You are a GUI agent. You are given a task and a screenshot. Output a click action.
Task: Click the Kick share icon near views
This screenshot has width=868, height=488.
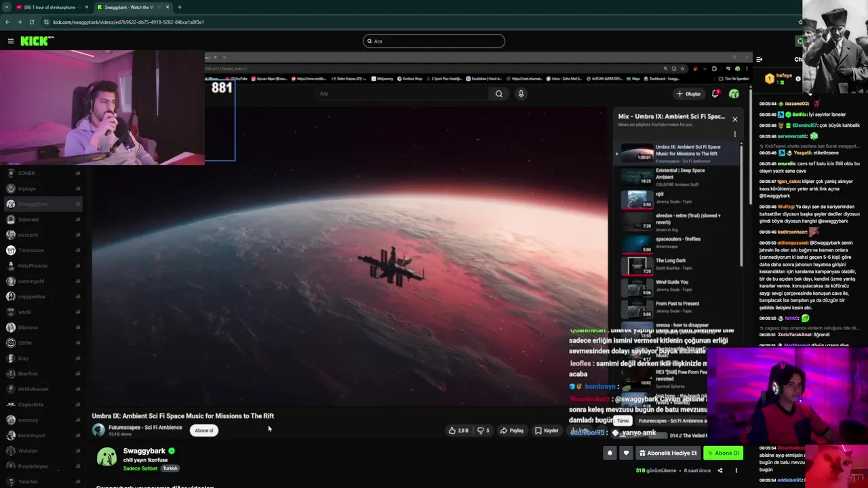click(x=720, y=470)
